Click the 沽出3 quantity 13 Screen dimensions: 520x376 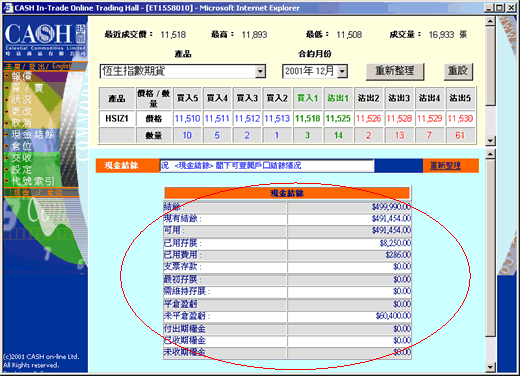(399, 135)
